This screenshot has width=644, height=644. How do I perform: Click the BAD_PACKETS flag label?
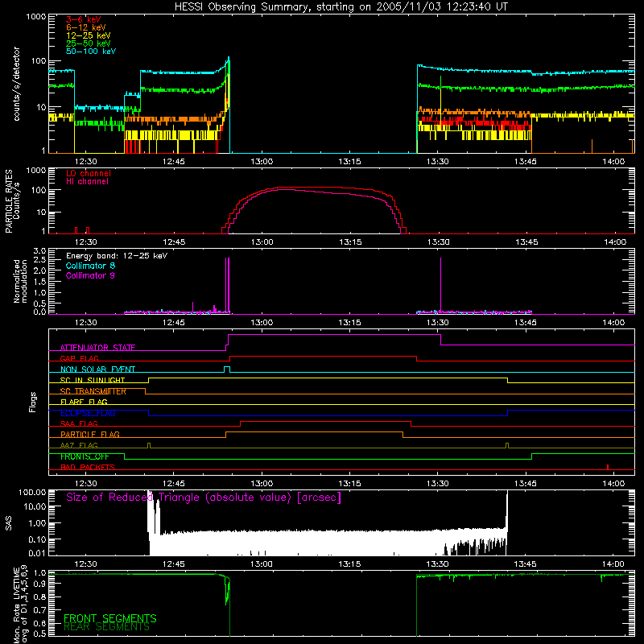click(88, 467)
